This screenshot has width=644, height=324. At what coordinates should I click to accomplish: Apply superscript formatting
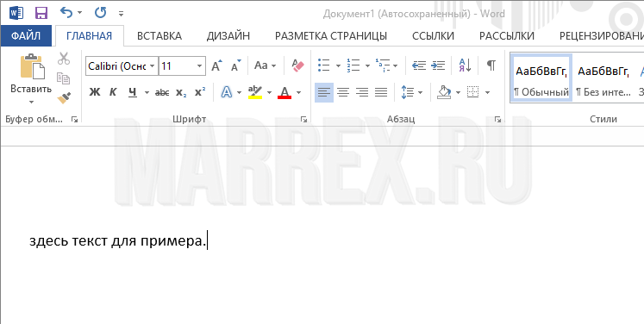click(200, 92)
